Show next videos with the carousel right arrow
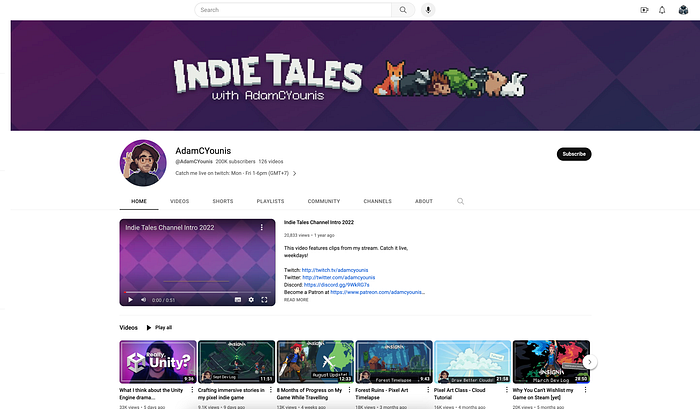The height and width of the screenshot is (409, 700). click(590, 362)
